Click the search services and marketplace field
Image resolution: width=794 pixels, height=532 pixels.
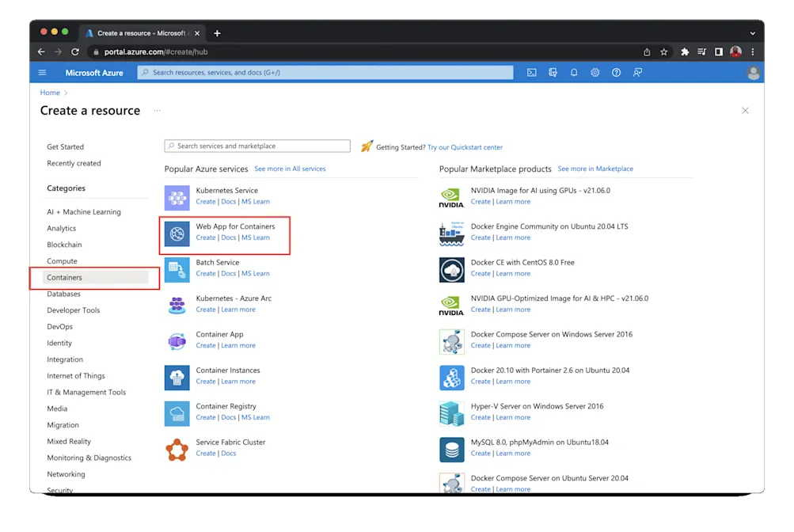(x=256, y=146)
